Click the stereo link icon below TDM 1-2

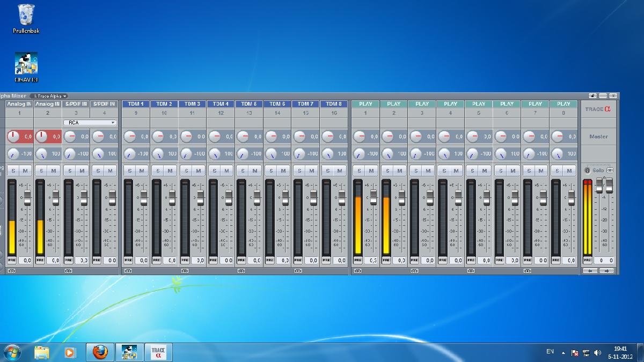[128, 271]
